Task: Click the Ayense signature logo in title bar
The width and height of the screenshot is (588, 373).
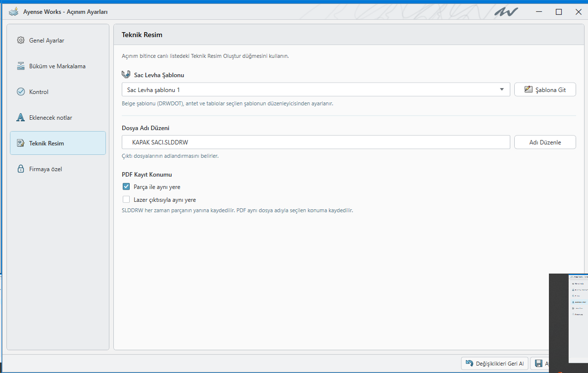Action: pyautogui.click(x=506, y=11)
